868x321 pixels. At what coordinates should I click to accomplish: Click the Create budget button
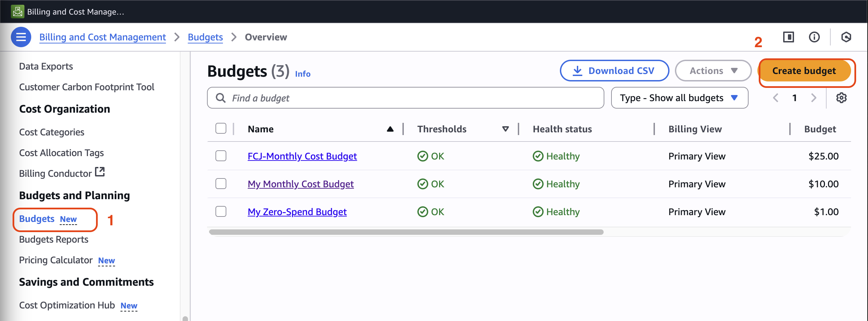[x=804, y=71]
